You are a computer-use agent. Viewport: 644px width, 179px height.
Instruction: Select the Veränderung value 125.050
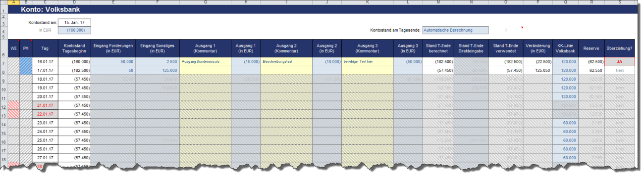[537, 71]
